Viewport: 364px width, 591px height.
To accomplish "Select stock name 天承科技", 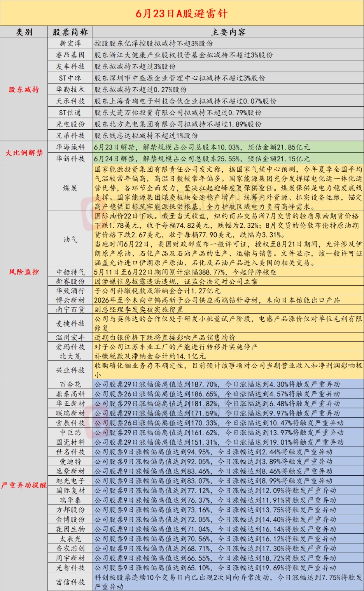I will pyautogui.click(x=70, y=101).
